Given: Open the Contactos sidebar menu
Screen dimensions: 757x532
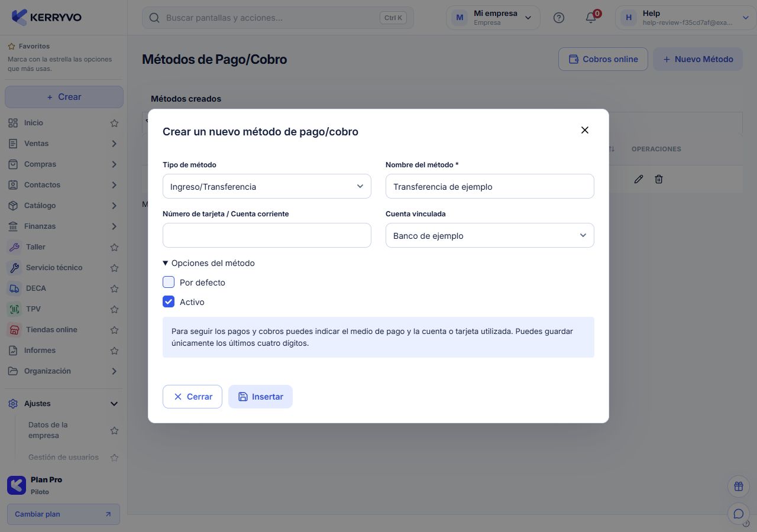Looking at the screenshot, I should [x=63, y=185].
